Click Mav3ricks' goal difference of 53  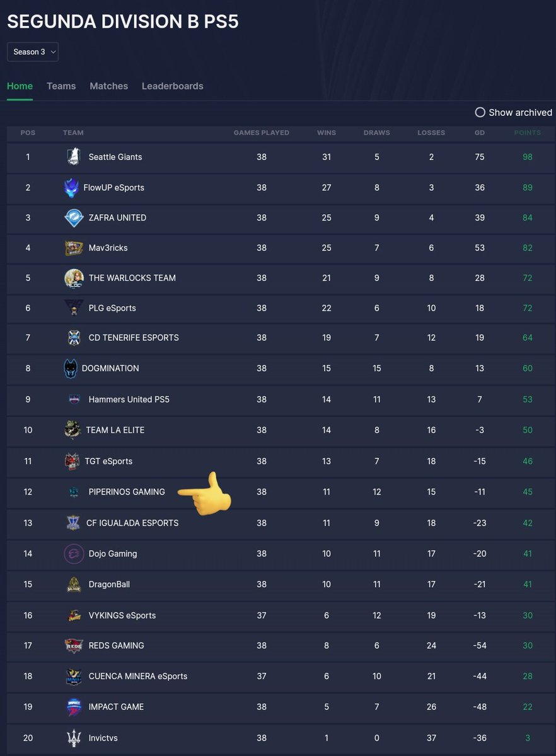[480, 248]
